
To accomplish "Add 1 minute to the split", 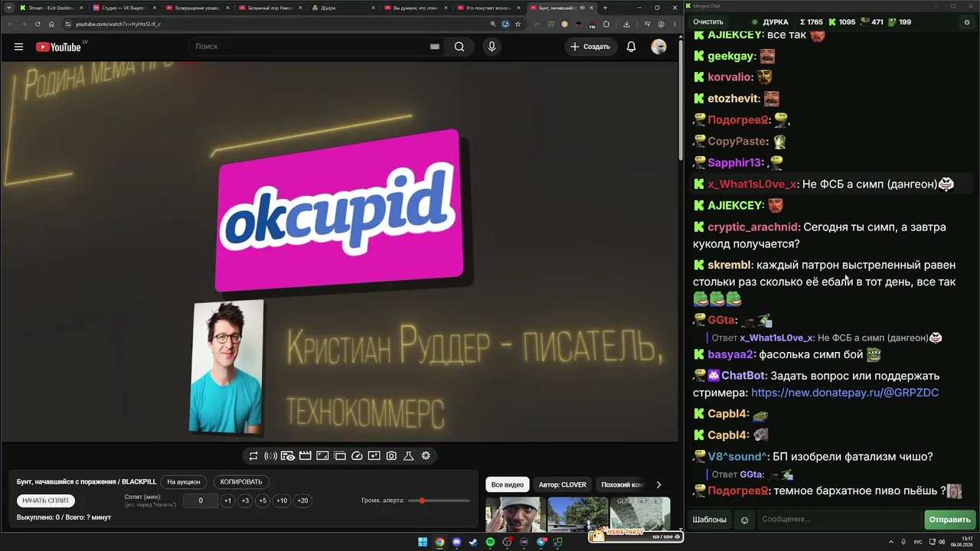I will click(227, 500).
